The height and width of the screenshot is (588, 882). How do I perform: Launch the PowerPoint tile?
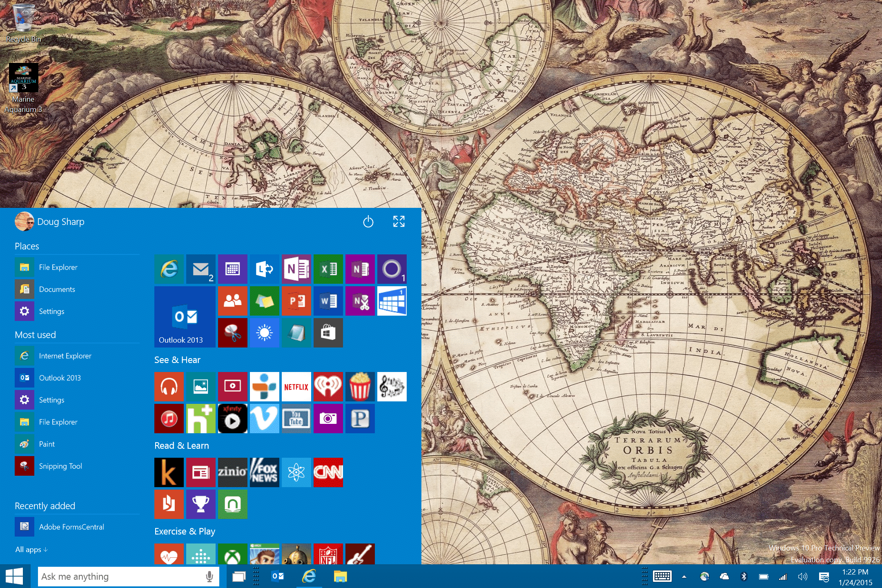296,301
